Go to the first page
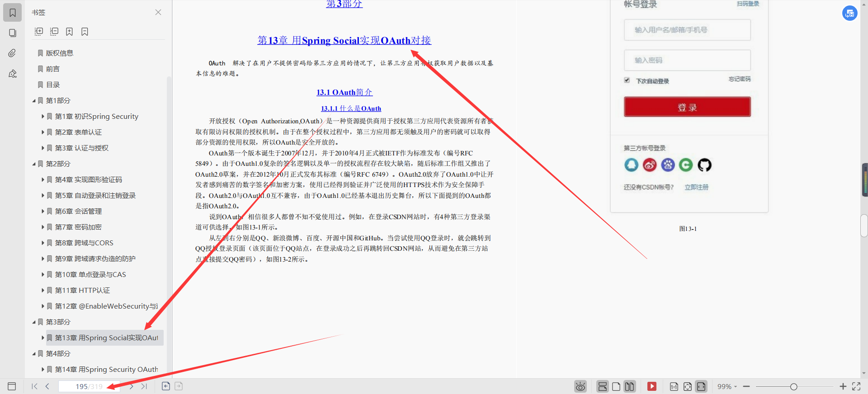 pyautogui.click(x=34, y=386)
